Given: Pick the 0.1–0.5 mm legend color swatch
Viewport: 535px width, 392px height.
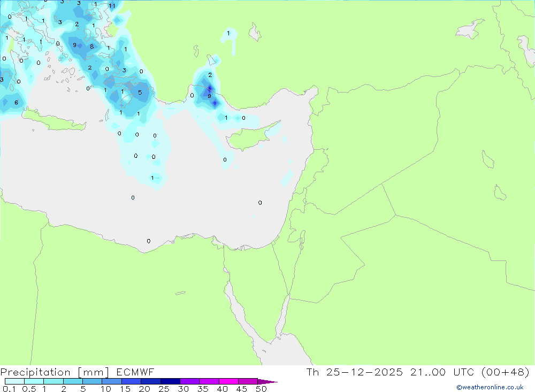Looking at the screenshot, I should click(14, 381).
